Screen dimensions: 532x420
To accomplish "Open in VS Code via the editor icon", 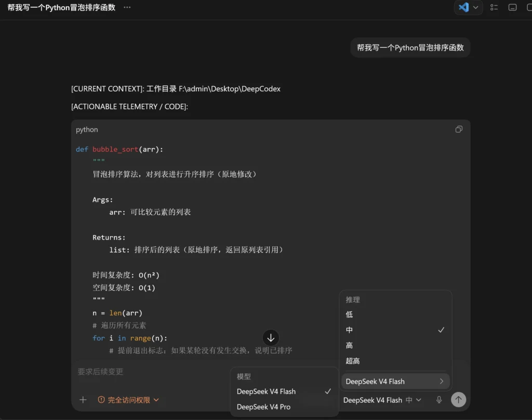I will [x=463, y=7].
